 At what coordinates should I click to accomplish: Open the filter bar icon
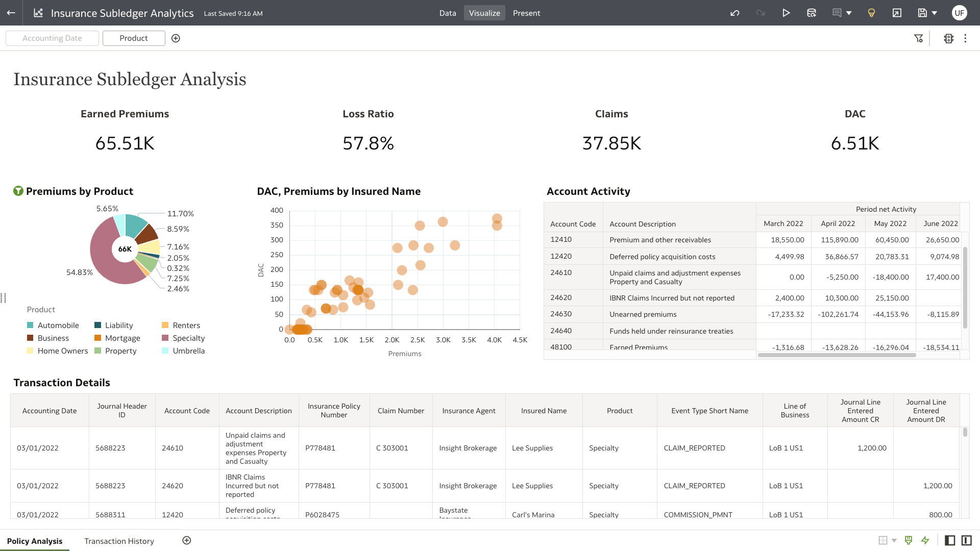919,38
